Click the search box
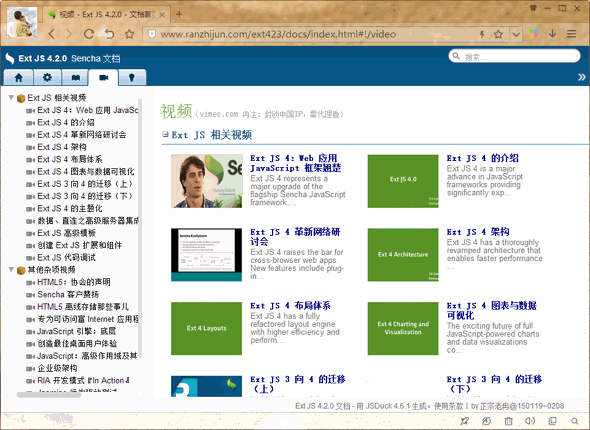This screenshot has width=590, height=430. point(514,56)
